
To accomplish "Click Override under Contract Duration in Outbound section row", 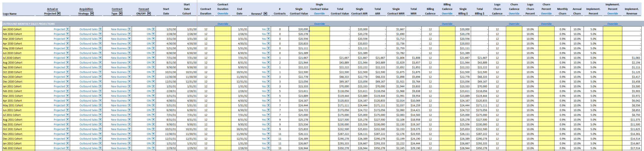I will 223,24.
